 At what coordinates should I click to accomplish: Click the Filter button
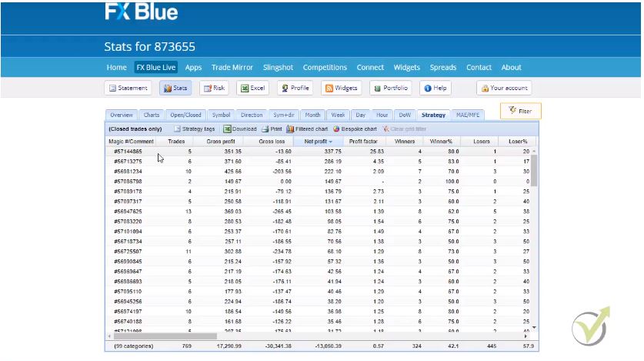click(521, 111)
